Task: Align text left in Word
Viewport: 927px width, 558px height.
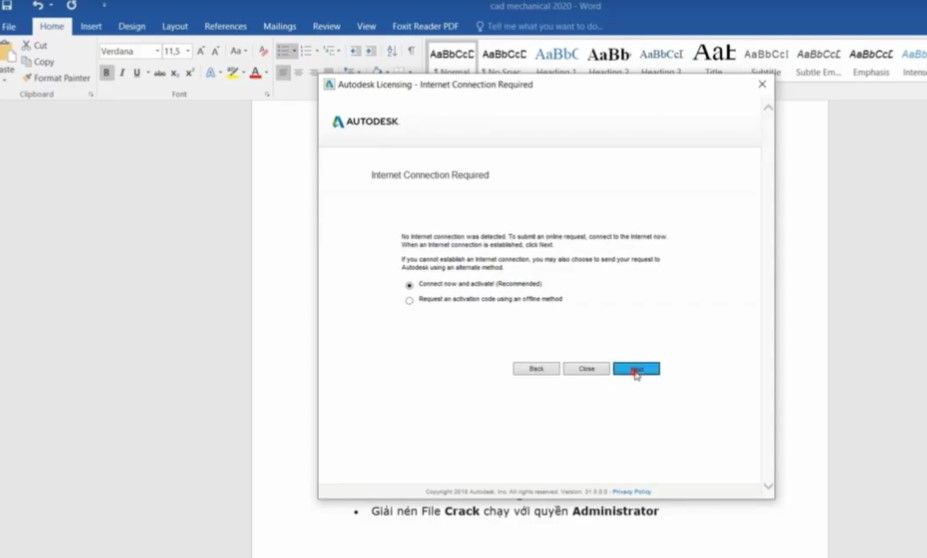Action: point(283,72)
